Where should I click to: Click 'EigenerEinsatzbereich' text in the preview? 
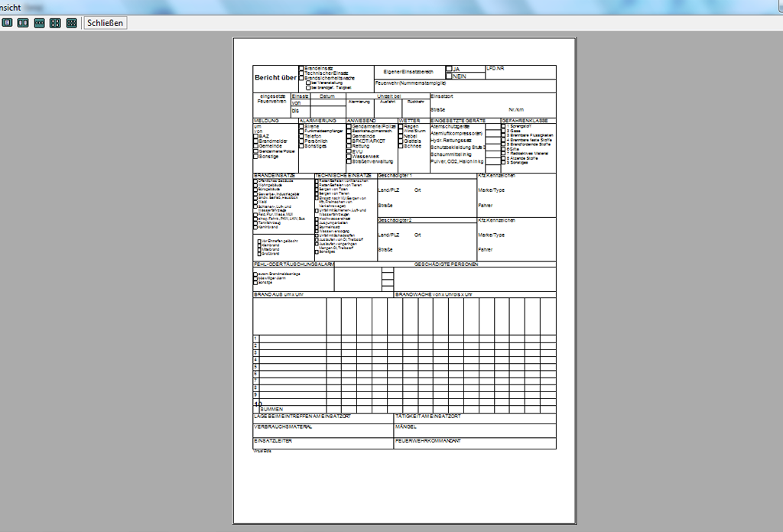tap(408, 72)
